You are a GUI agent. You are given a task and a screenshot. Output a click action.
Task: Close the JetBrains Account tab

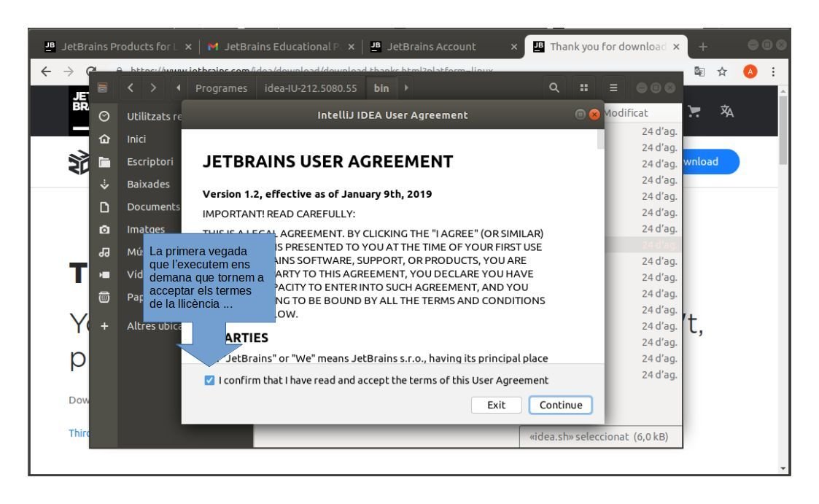tap(514, 47)
